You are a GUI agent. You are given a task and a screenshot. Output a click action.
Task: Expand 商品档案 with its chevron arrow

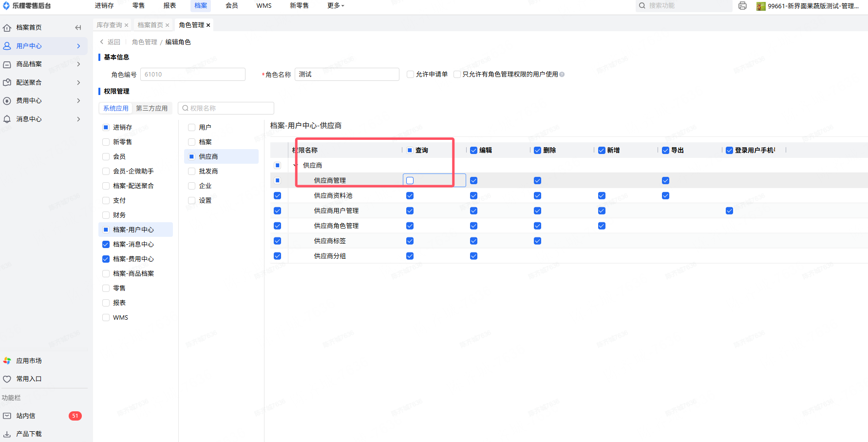tap(78, 64)
